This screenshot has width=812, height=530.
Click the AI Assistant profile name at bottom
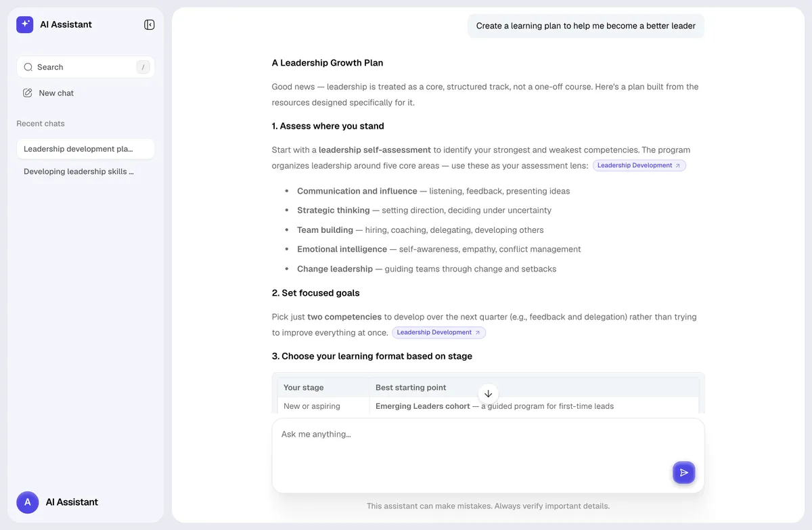click(72, 502)
